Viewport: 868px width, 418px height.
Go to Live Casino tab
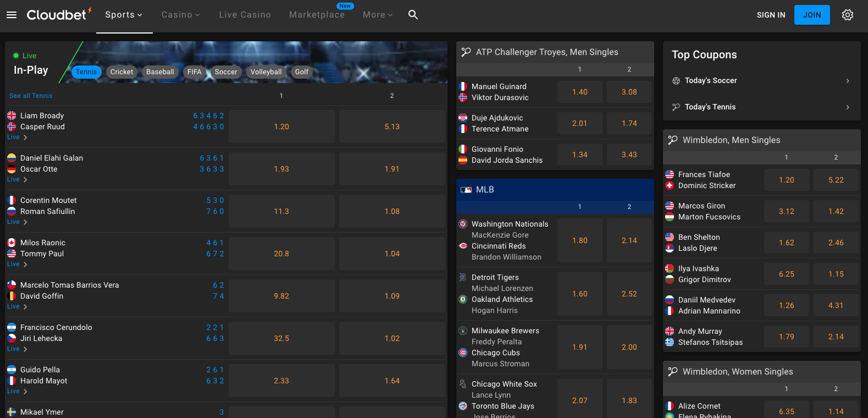pyautogui.click(x=245, y=15)
